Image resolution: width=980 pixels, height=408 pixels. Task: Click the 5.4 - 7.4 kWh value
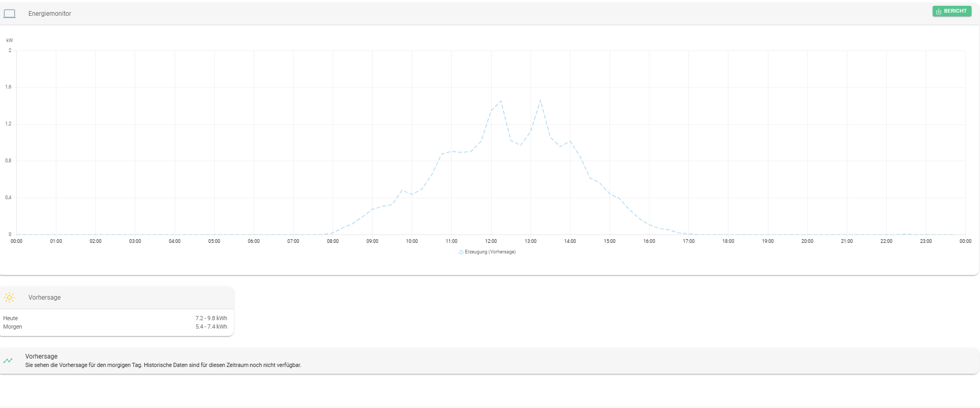point(211,327)
